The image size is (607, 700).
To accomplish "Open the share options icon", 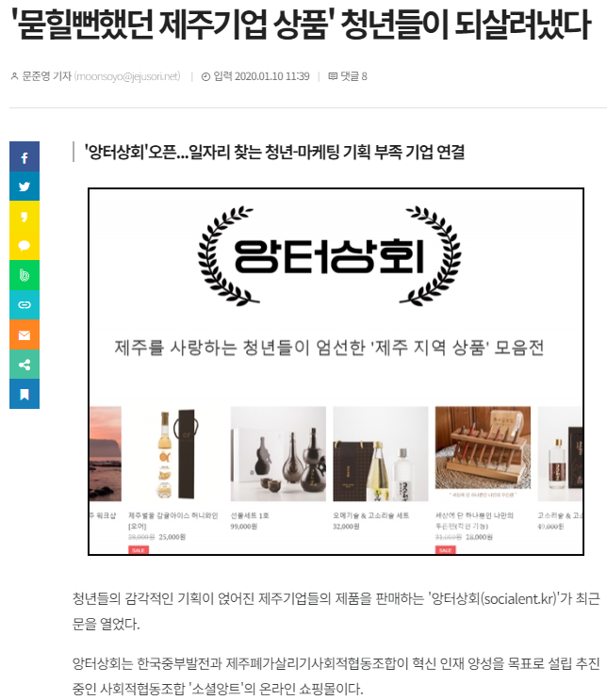I will point(25,365).
